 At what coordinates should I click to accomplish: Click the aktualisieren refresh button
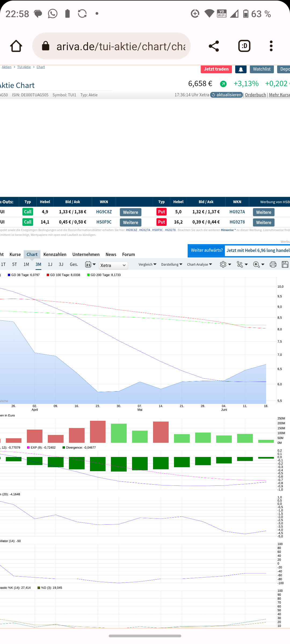coord(227,95)
